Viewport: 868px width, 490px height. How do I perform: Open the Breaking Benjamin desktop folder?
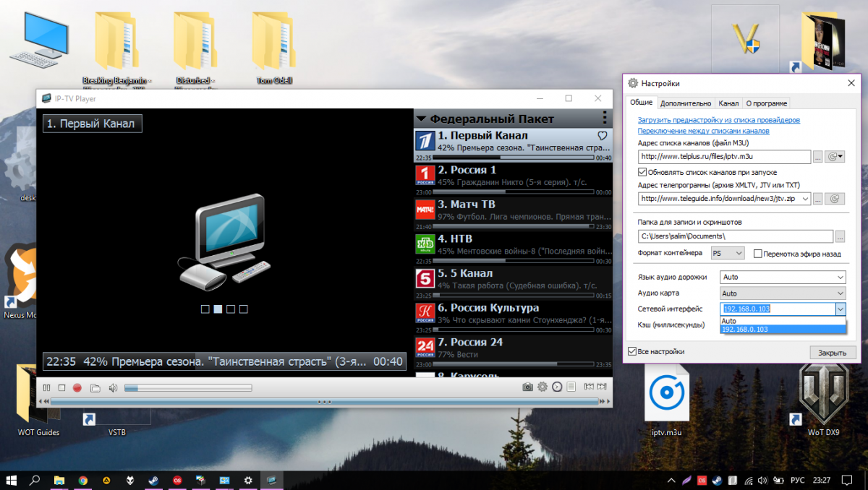click(116, 49)
